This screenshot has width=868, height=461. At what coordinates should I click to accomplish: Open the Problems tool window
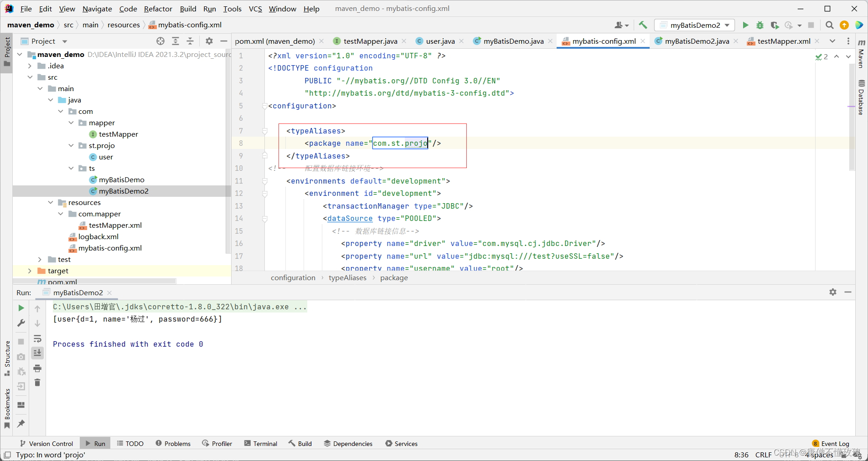tap(173, 444)
